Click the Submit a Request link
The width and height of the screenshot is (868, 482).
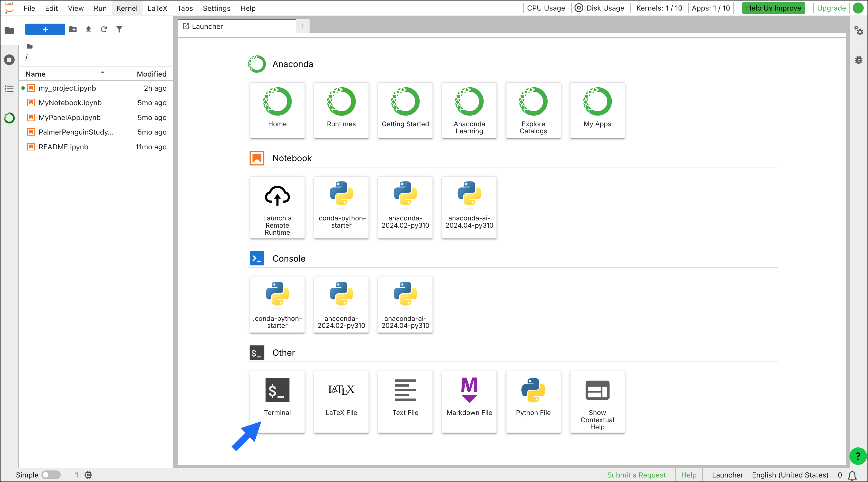coord(636,474)
